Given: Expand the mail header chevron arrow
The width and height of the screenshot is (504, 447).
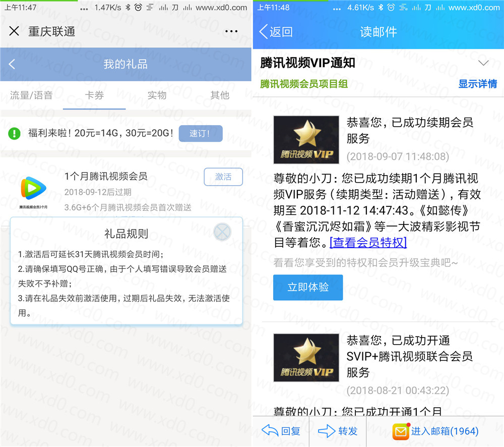Looking at the screenshot, I should point(483,63).
